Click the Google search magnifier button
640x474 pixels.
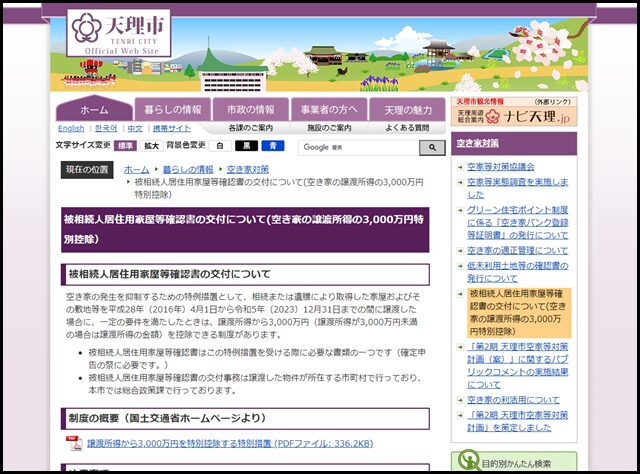pos(432,147)
